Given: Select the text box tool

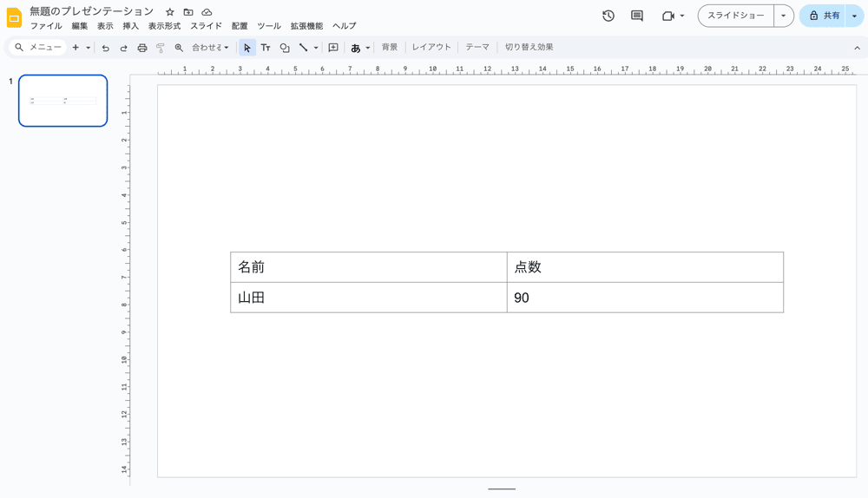Looking at the screenshot, I should click(x=266, y=48).
